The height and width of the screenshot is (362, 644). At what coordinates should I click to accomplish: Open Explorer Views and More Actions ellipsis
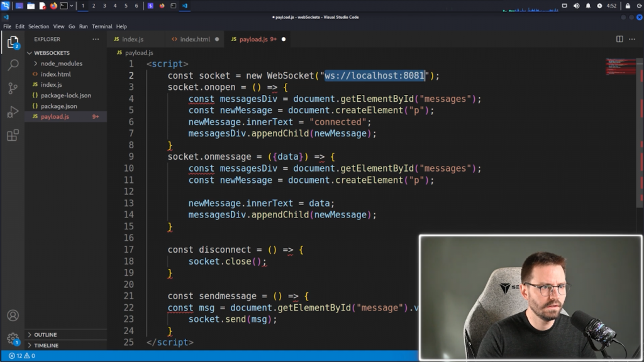tap(96, 39)
